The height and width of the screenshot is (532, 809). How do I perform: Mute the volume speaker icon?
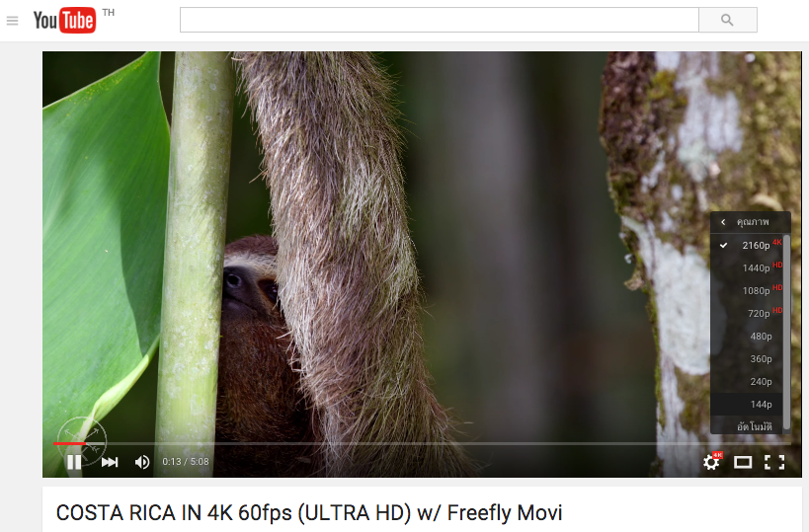coord(142,462)
